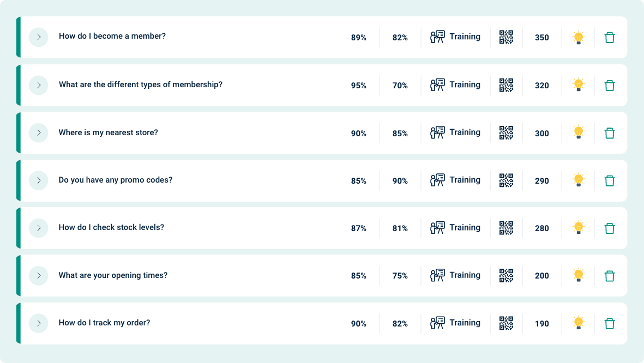
Task: Click the 350 count in first row
Action: [541, 38]
